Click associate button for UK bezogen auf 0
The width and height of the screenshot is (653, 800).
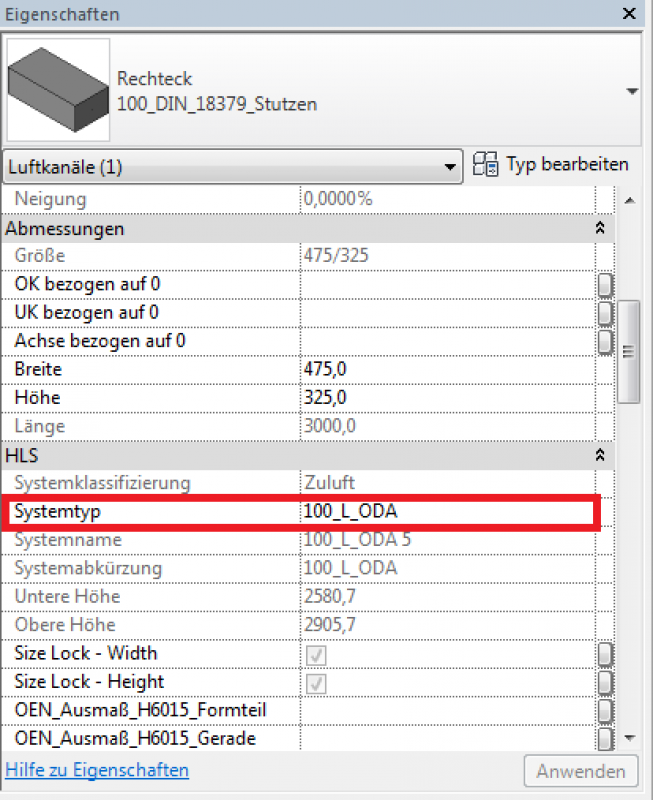[x=605, y=313]
